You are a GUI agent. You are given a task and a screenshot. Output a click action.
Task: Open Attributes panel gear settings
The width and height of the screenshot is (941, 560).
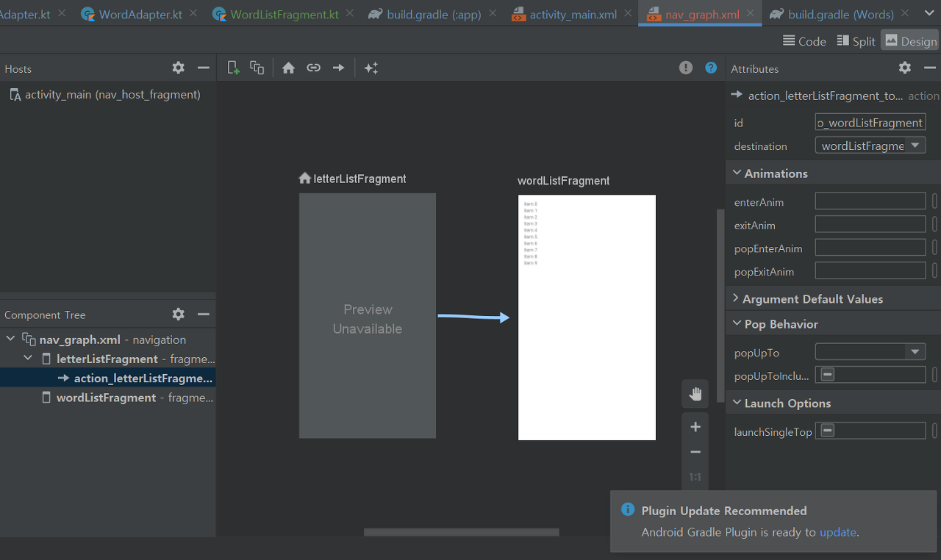(905, 68)
